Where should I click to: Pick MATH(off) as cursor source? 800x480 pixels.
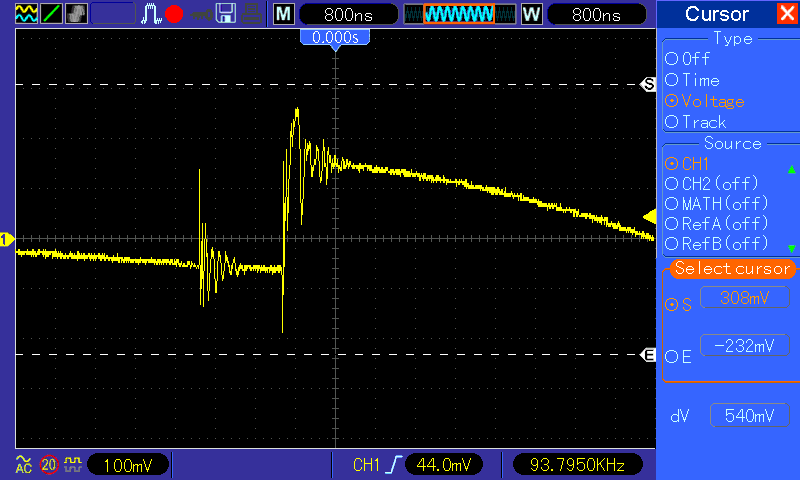click(717, 204)
